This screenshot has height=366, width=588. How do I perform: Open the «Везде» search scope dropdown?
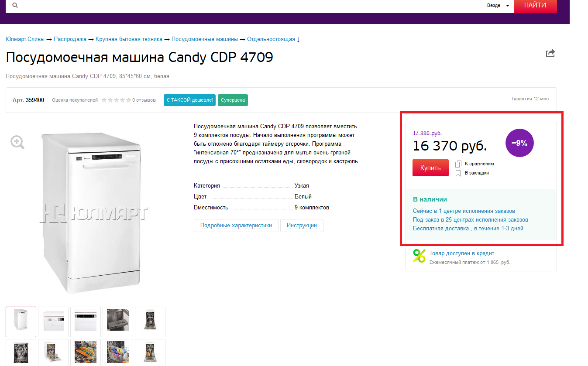click(x=498, y=6)
